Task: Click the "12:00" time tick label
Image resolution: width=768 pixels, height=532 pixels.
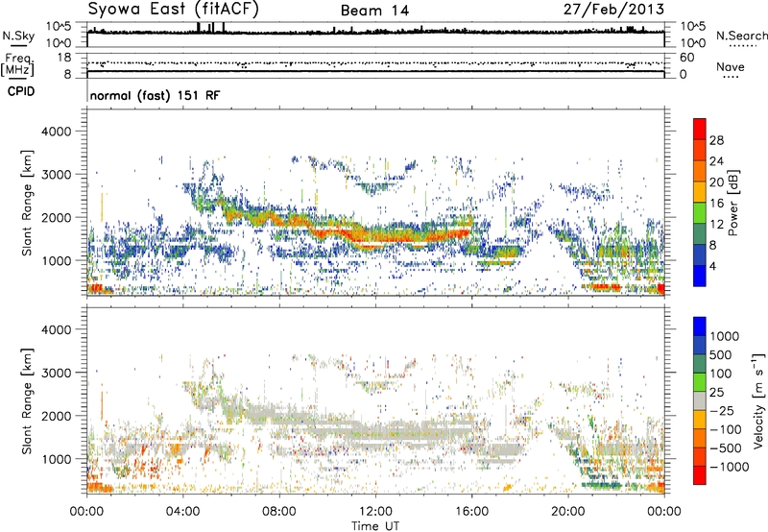Action: click(x=375, y=512)
